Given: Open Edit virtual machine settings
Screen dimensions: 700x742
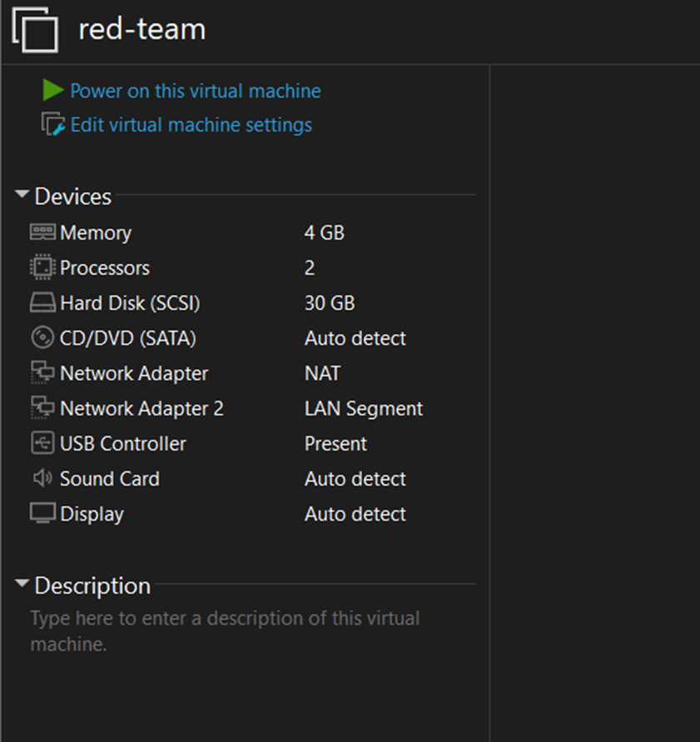Looking at the screenshot, I should [191, 125].
